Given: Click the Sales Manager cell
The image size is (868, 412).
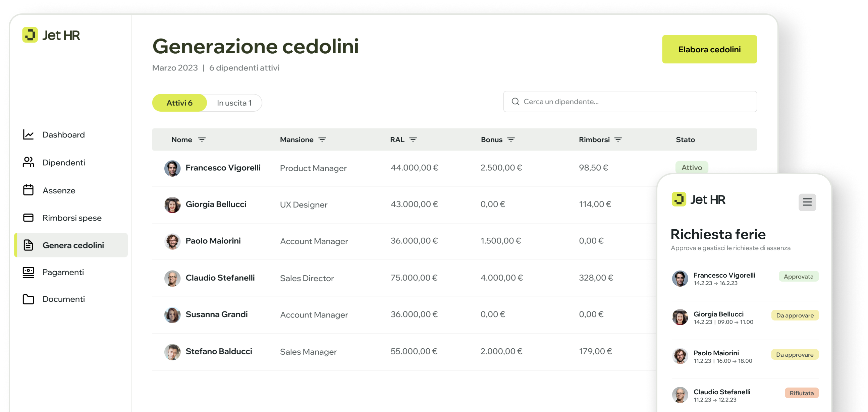Looking at the screenshot, I should click(x=308, y=352).
